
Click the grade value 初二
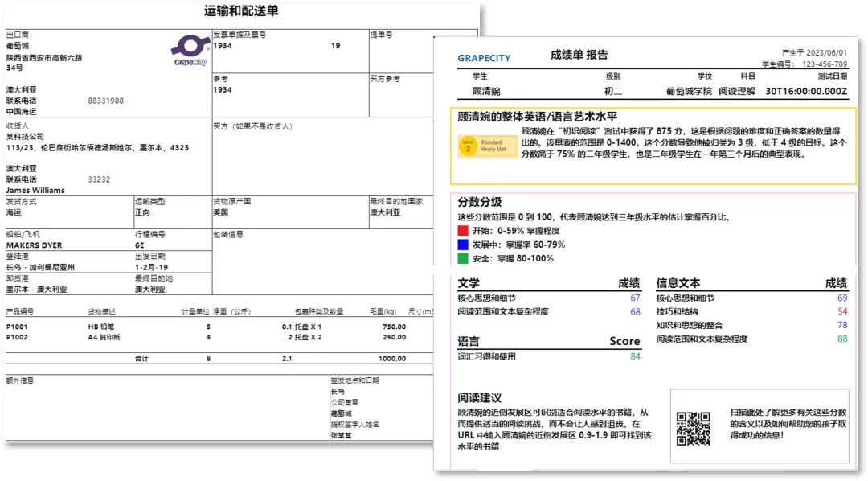(612, 92)
